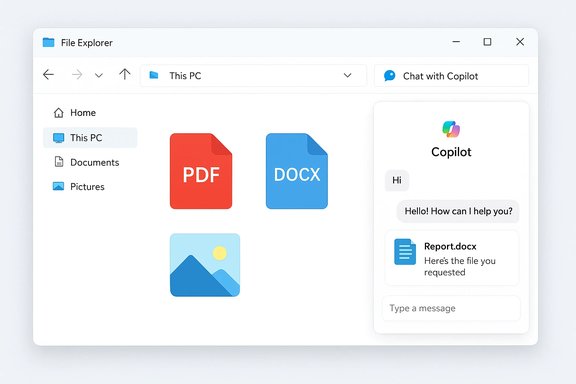576x384 pixels.
Task: Click the This PC monitor icon
Action: 58,138
